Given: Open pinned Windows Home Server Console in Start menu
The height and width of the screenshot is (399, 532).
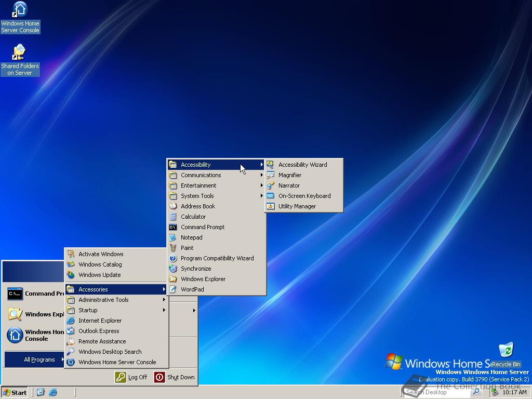Looking at the screenshot, I should (x=35, y=335).
